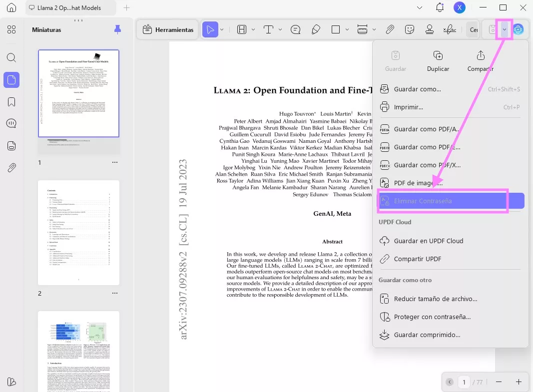Choose Compartir UPDF option
Image resolution: width=533 pixels, height=392 pixels.
tap(450, 259)
